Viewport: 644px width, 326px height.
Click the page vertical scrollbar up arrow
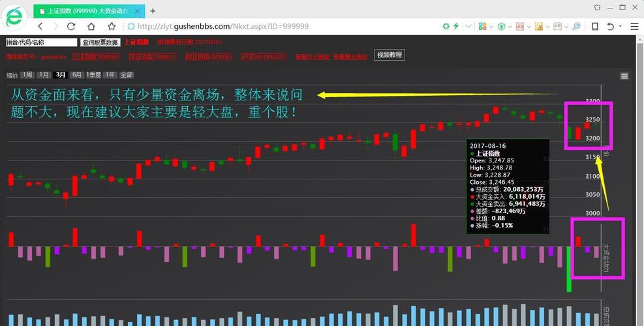click(x=640, y=39)
